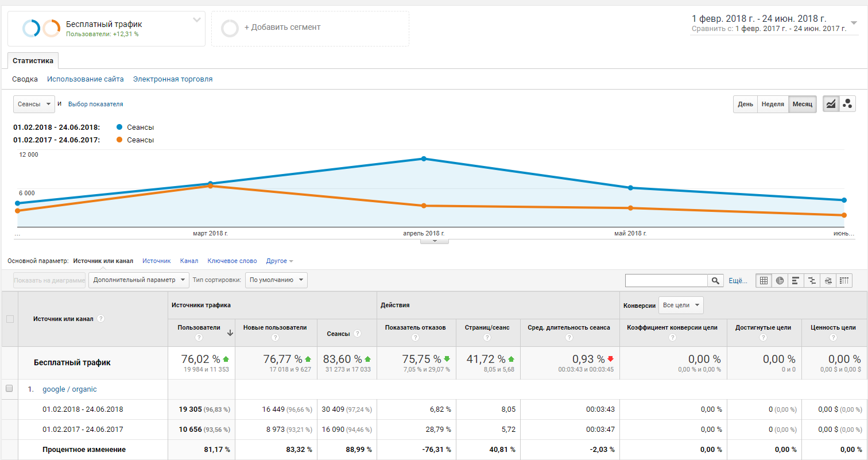Switch chart granularity to Неделя

click(773, 104)
